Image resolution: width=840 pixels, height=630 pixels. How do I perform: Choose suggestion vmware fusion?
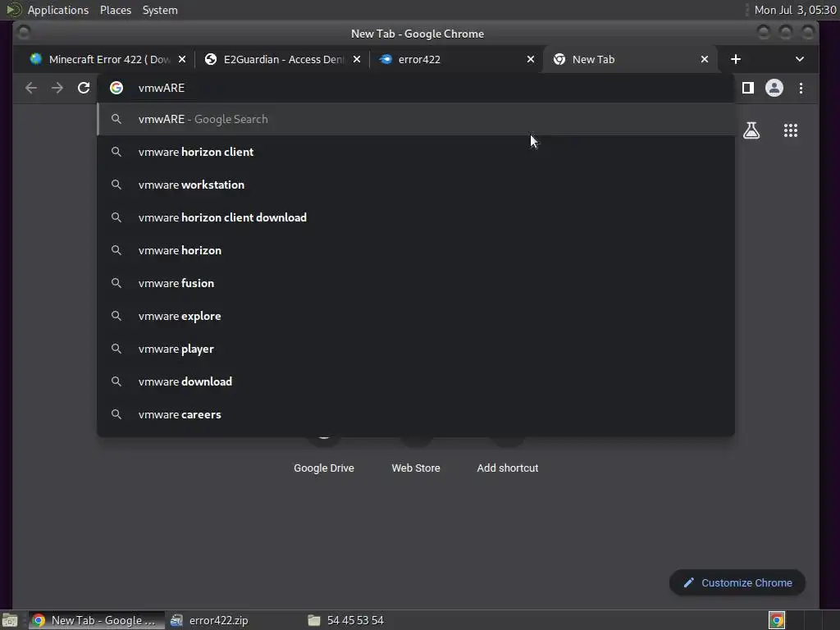point(415,283)
